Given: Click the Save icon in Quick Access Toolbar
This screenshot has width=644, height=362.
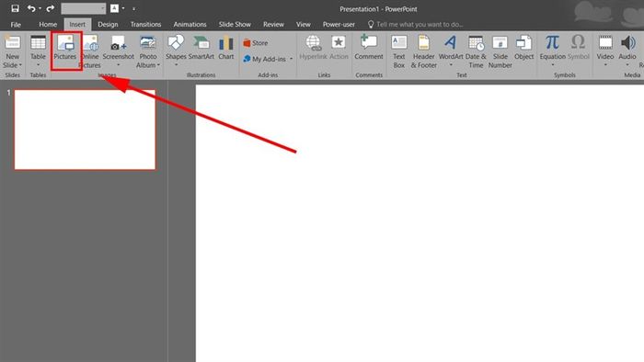Looking at the screenshot, I should click(x=16, y=8).
